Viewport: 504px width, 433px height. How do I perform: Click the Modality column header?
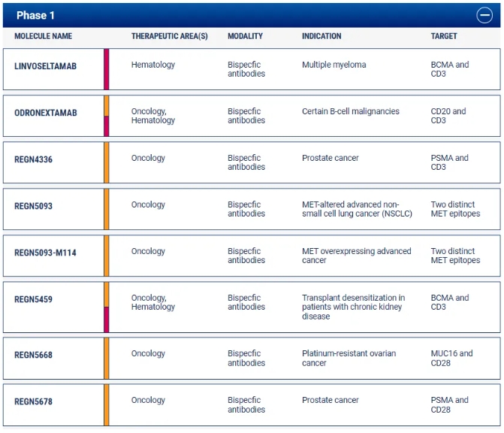pyautogui.click(x=245, y=36)
